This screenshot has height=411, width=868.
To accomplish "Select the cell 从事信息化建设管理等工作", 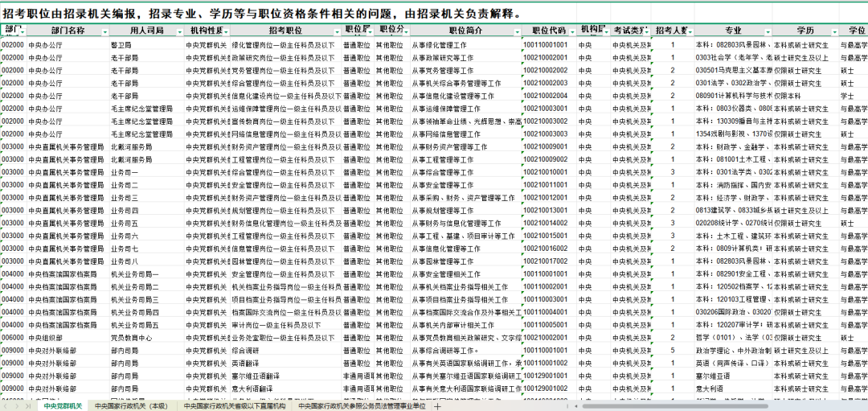I will [x=465, y=97].
